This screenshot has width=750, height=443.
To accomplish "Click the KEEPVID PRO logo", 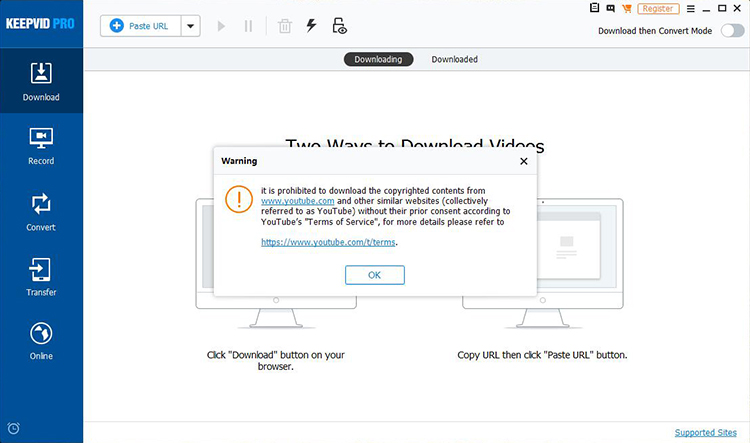I will tap(40, 23).
